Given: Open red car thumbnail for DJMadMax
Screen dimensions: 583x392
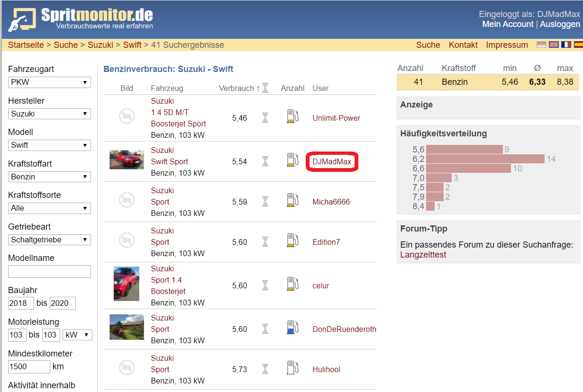Looking at the screenshot, I should [127, 160].
